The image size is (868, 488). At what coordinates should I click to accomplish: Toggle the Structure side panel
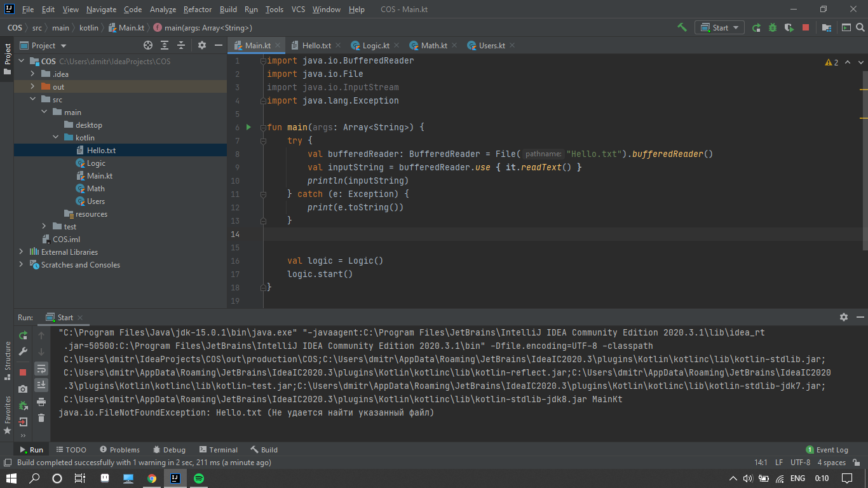[8, 360]
